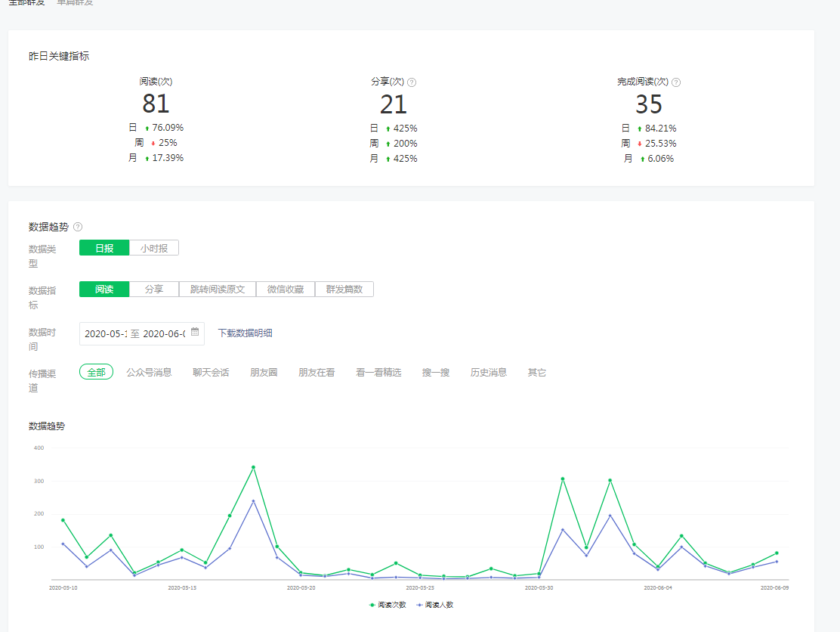The height and width of the screenshot is (632, 840).
Task: Click the help icon beside 完成阅读(次)
Action: (676, 82)
